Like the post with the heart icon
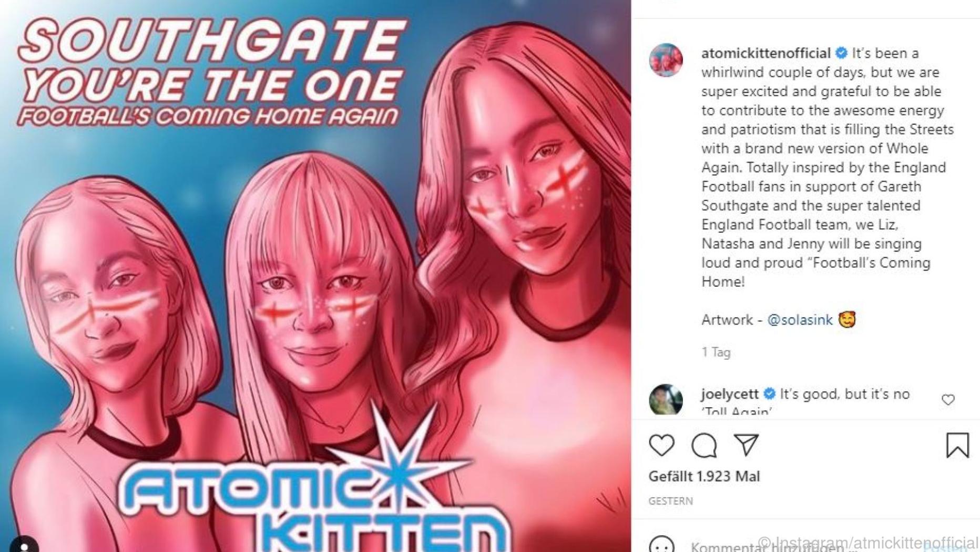The image size is (980, 552). click(661, 445)
